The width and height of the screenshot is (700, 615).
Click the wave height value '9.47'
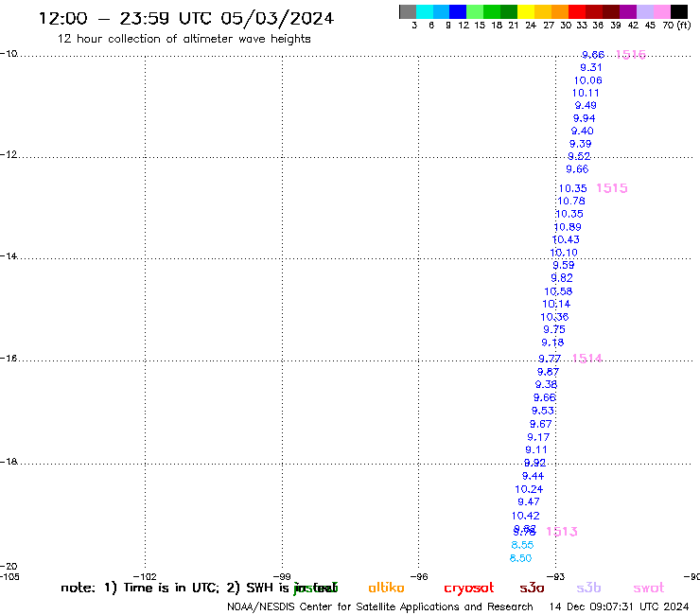pyautogui.click(x=529, y=501)
